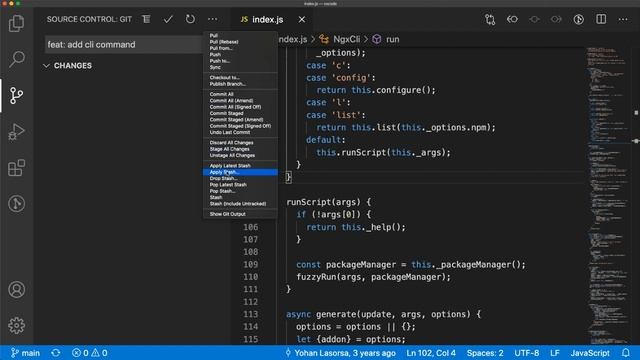The height and width of the screenshot is (360, 640).
Task: Click the main branch status bar item
Action: point(25,353)
